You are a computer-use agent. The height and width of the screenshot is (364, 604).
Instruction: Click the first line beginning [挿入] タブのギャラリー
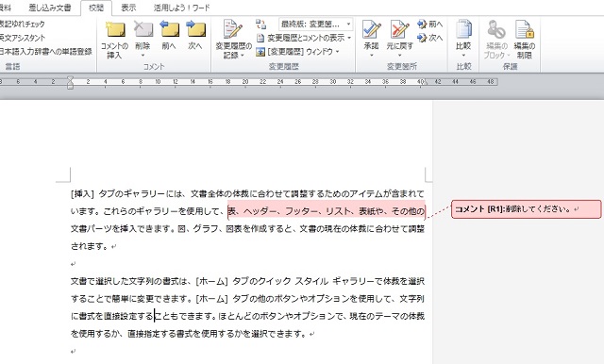tap(247, 193)
